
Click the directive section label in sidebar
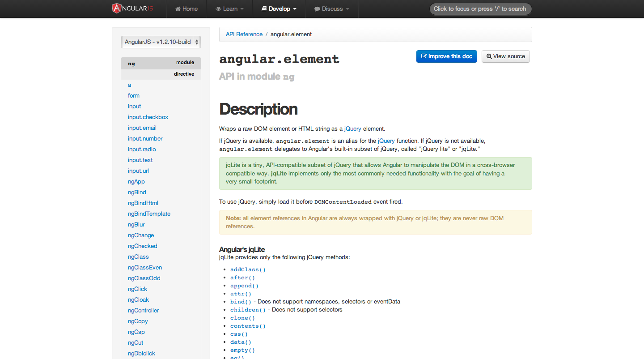click(x=184, y=74)
